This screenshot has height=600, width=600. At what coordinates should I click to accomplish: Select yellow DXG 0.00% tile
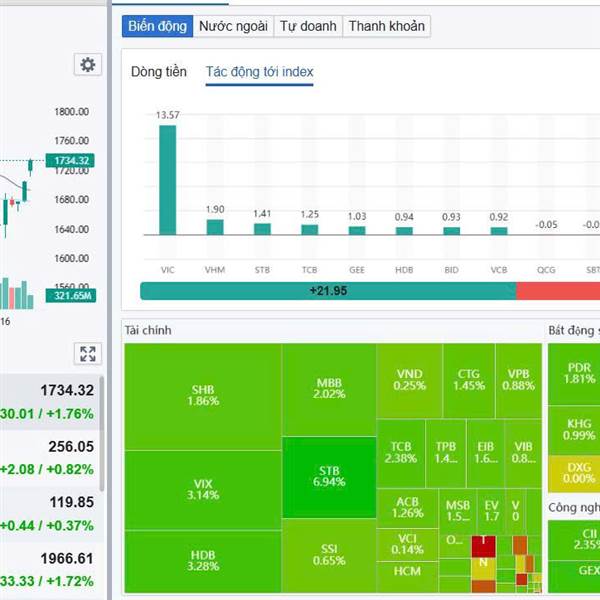(574, 474)
